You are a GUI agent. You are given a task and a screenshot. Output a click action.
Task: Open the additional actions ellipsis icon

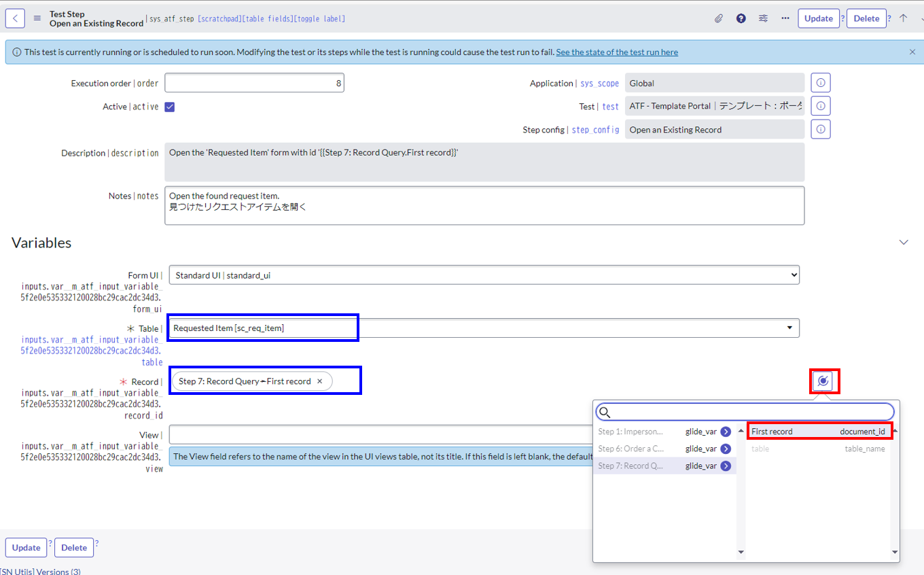(785, 18)
